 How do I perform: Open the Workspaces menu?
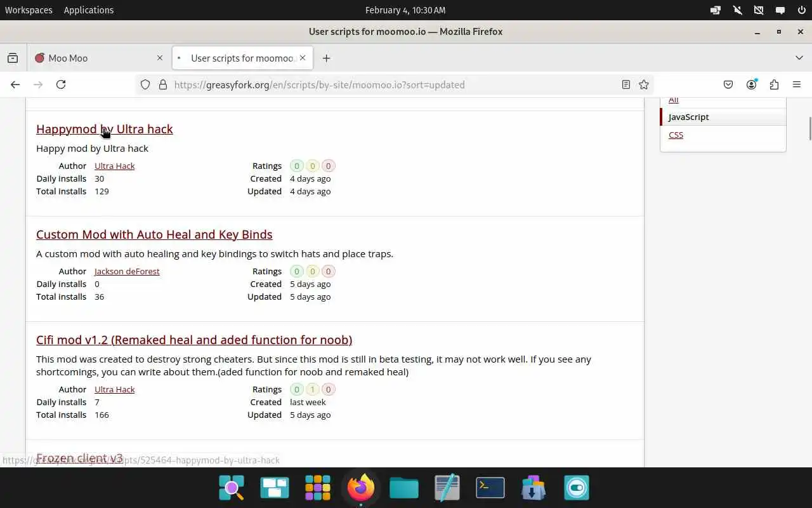[29, 10]
